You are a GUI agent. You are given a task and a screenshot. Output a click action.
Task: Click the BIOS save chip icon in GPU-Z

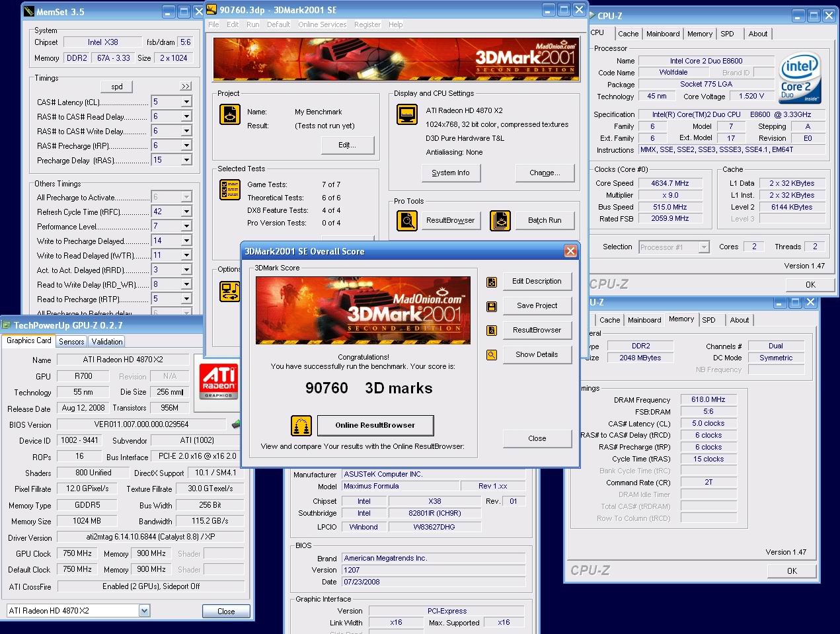tap(235, 424)
